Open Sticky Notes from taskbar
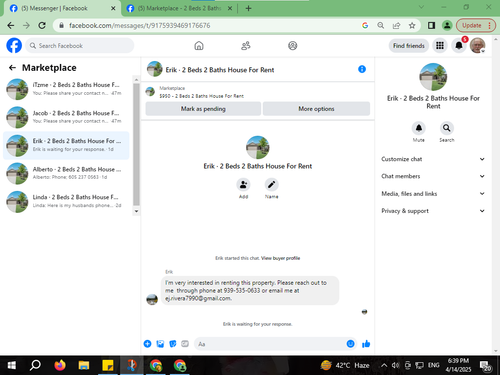This screenshot has width=500, height=375. 108,365
